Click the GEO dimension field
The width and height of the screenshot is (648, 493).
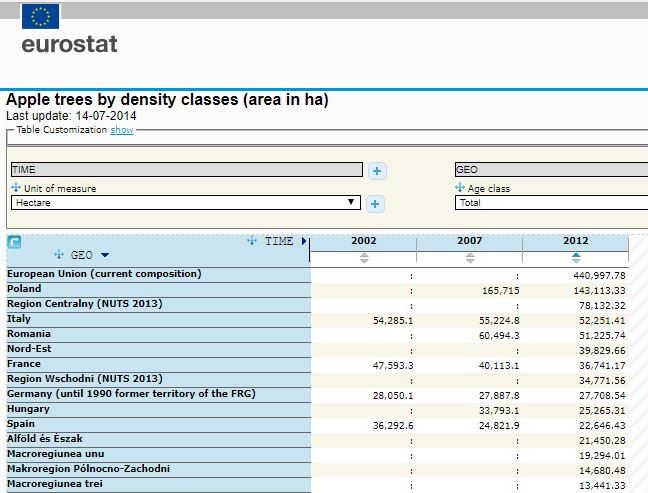coord(551,169)
